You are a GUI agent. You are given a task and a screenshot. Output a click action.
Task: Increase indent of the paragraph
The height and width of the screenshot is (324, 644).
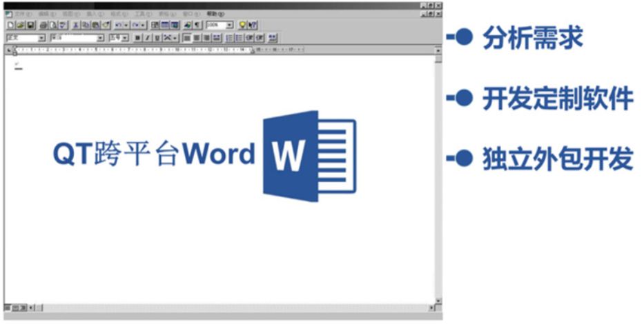(260, 37)
